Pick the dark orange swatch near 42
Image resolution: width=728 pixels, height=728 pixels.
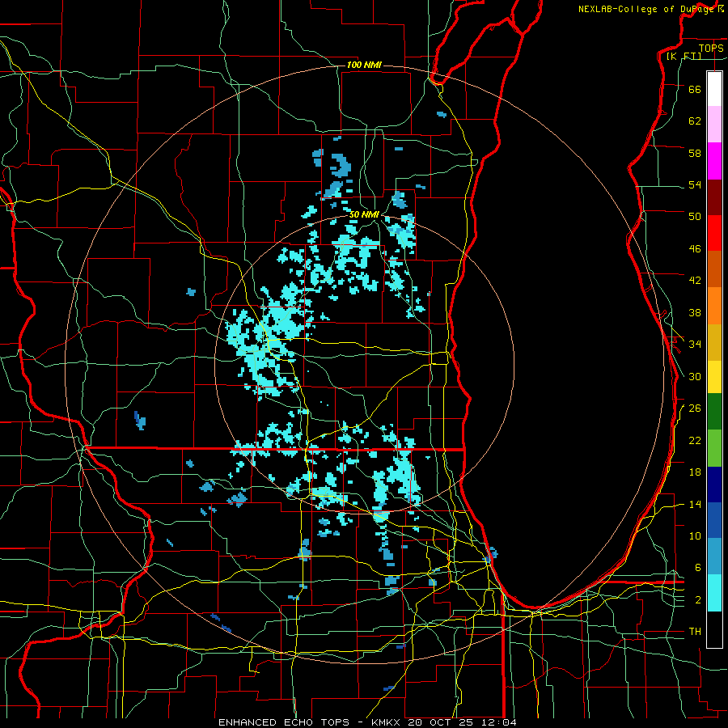[714, 269]
